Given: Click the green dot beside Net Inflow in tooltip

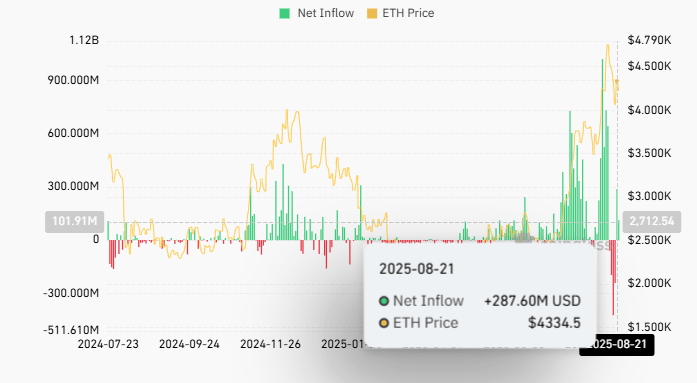Looking at the screenshot, I should [x=384, y=301].
